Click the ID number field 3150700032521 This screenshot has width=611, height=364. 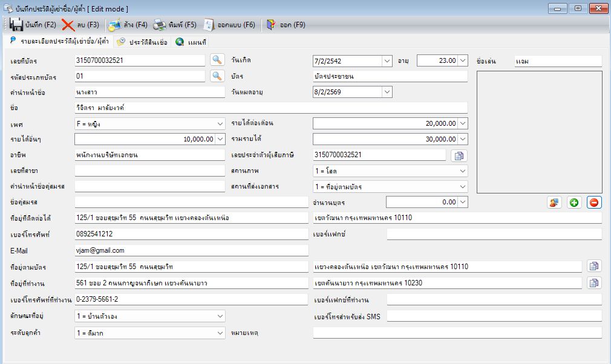(140, 60)
